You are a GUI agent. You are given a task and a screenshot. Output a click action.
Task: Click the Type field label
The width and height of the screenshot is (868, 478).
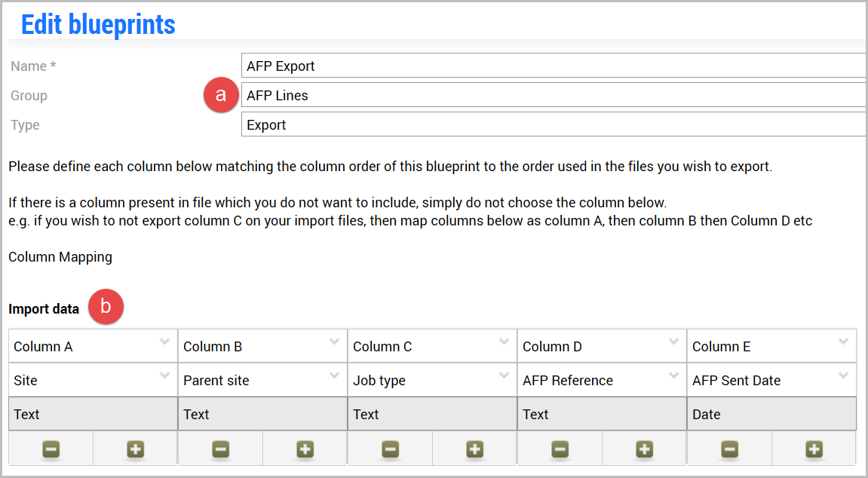tap(25, 125)
